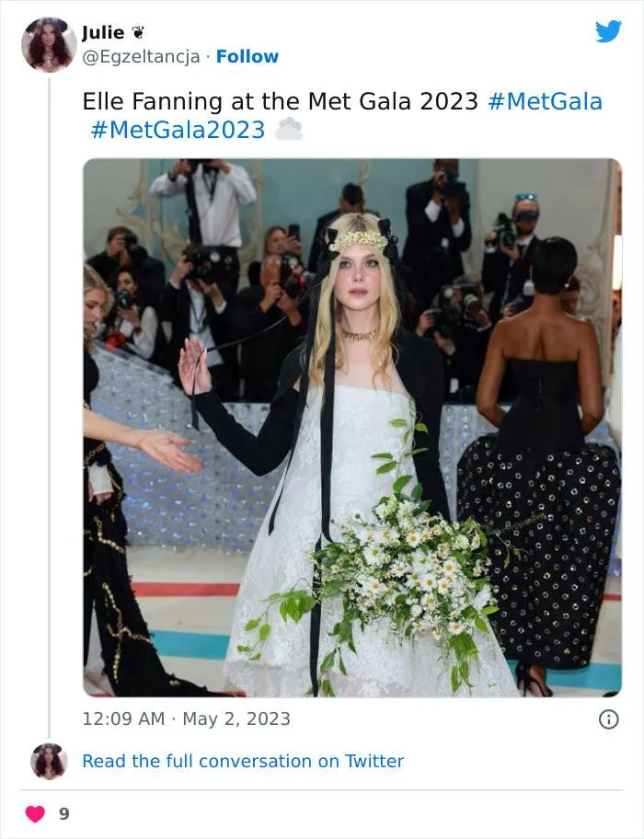Screen dimensions: 644x839
Task: Click the cloud emoji after #MetGala2023
Action: point(289,130)
